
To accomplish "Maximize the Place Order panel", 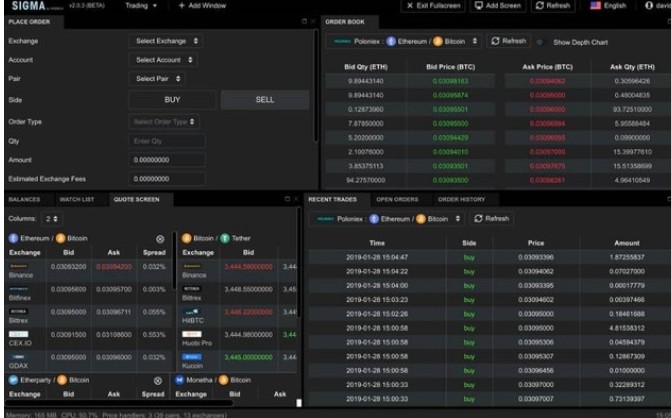I will pos(304,21).
